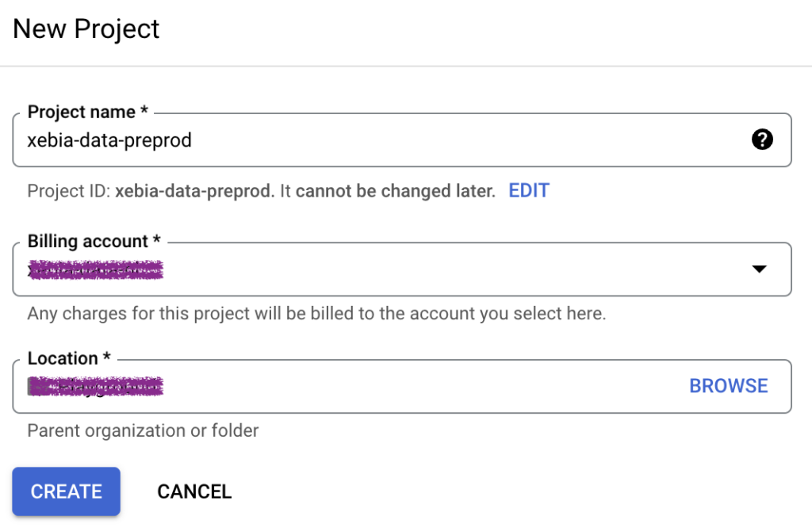
Task: Click the Billing account label
Action: tap(94, 241)
